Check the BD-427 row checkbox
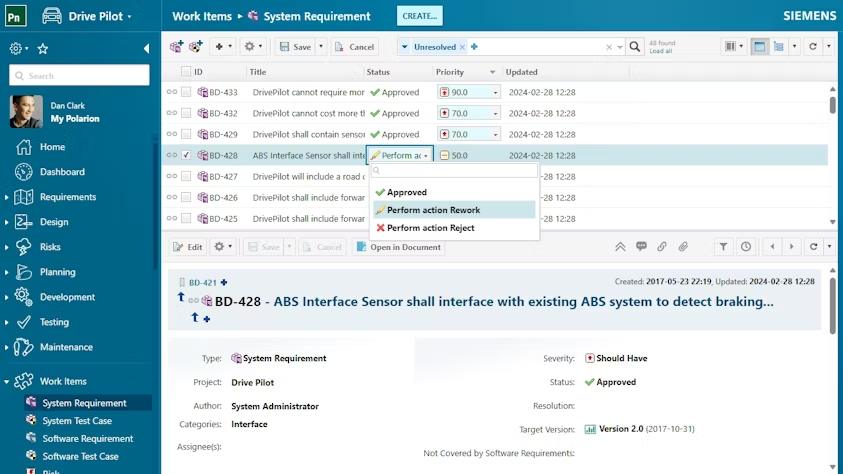843x474 pixels. tap(186, 176)
